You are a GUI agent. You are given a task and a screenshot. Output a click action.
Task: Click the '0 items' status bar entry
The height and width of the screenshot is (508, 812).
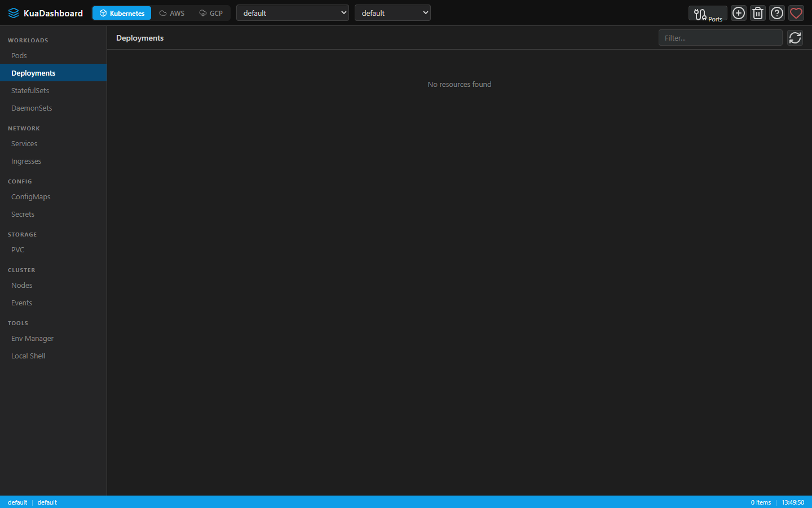(761, 502)
